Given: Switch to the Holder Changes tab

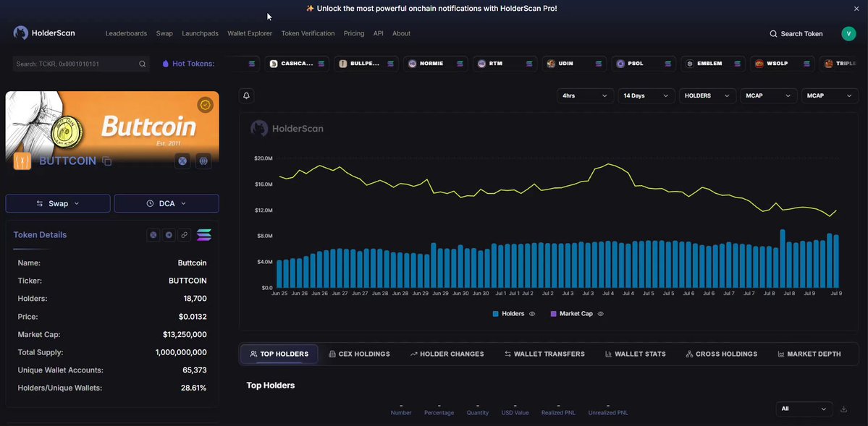Looking at the screenshot, I should point(447,354).
